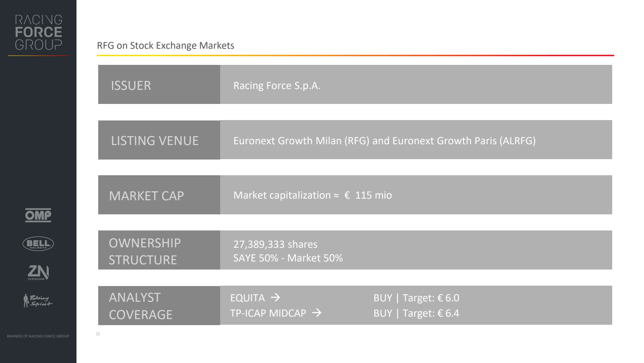The image size is (644, 363).
Task: Select the Bell Helmets logo
Action: point(38,243)
